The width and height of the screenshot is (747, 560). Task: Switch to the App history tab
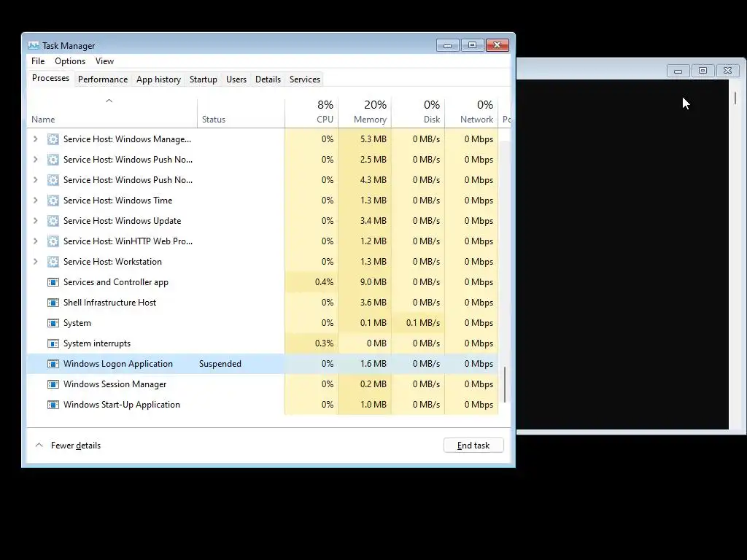pyautogui.click(x=158, y=79)
